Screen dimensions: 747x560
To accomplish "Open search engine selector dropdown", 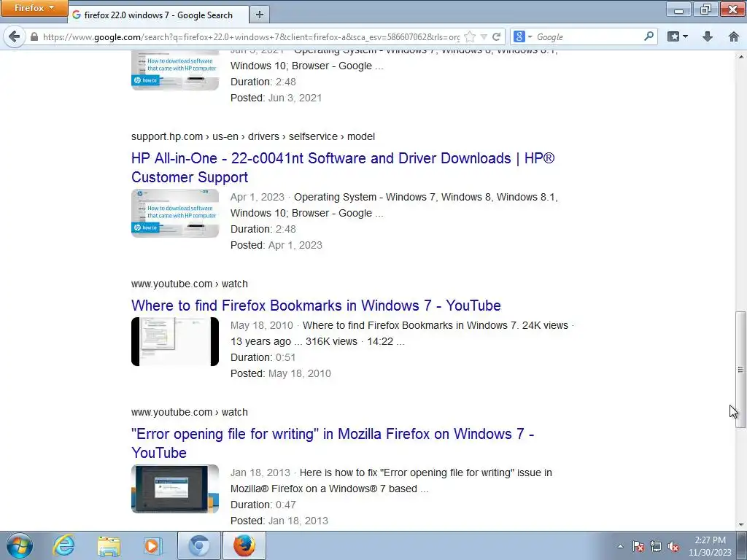I will [x=522, y=36].
